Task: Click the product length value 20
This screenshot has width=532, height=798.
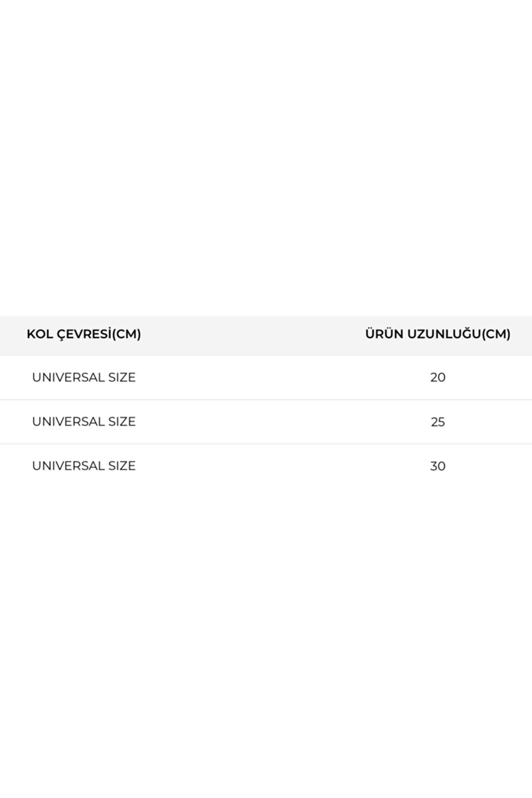Action: click(x=438, y=378)
